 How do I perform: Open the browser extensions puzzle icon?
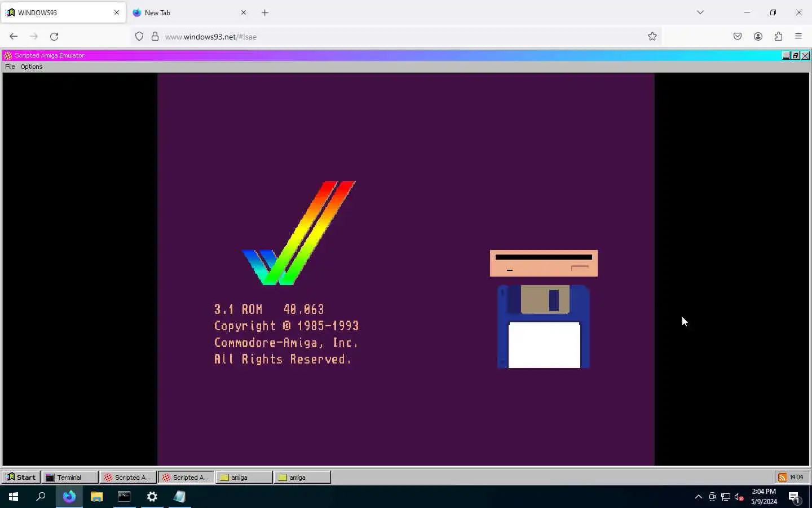click(x=778, y=37)
